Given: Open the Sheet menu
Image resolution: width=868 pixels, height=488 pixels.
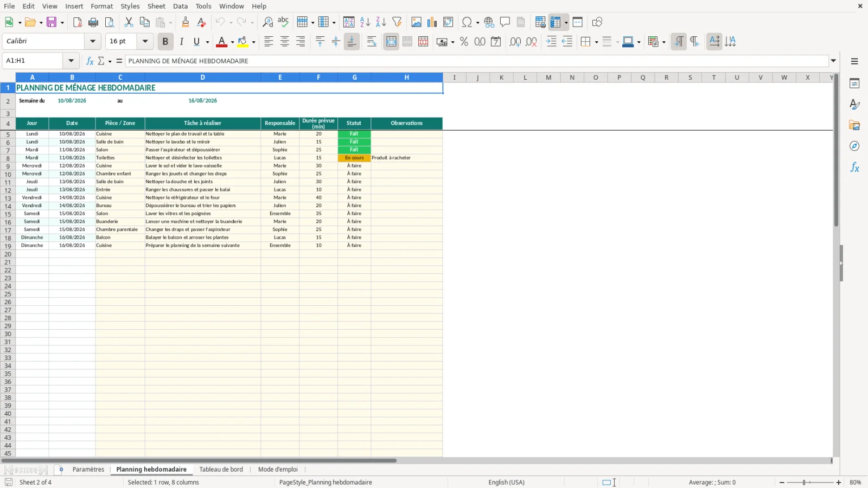Looking at the screenshot, I should click(x=156, y=6).
